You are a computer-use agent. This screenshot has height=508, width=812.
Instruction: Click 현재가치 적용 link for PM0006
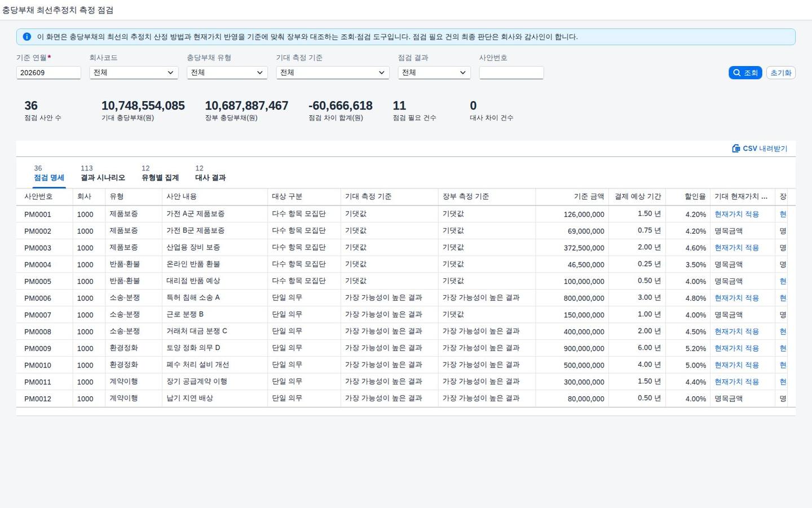coord(736,298)
